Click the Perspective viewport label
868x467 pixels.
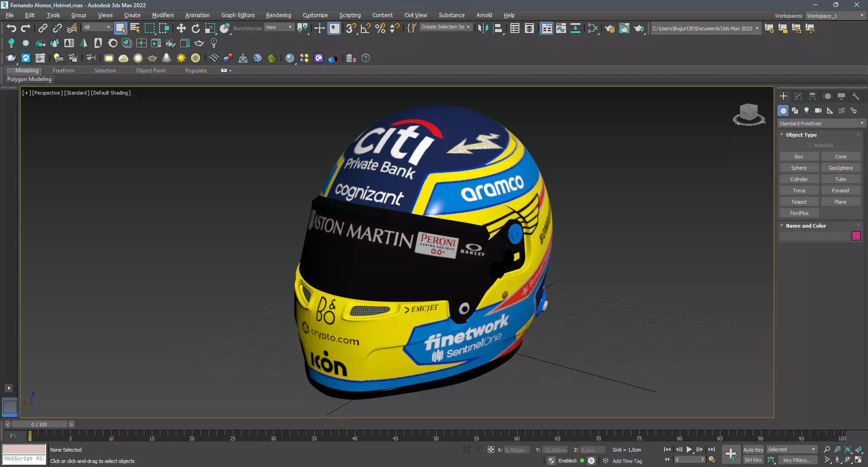47,93
